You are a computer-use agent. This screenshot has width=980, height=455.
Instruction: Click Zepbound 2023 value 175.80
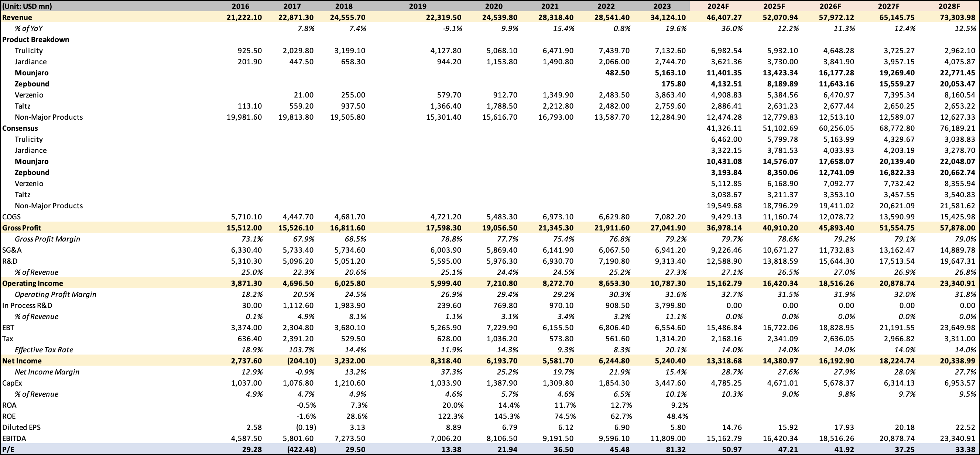(674, 83)
